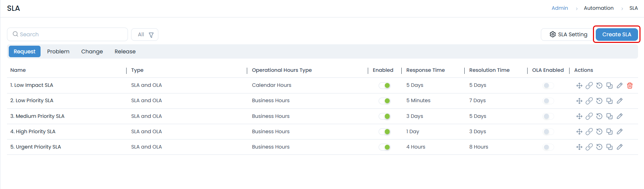Click the Create SLA button

click(x=616, y=35)
